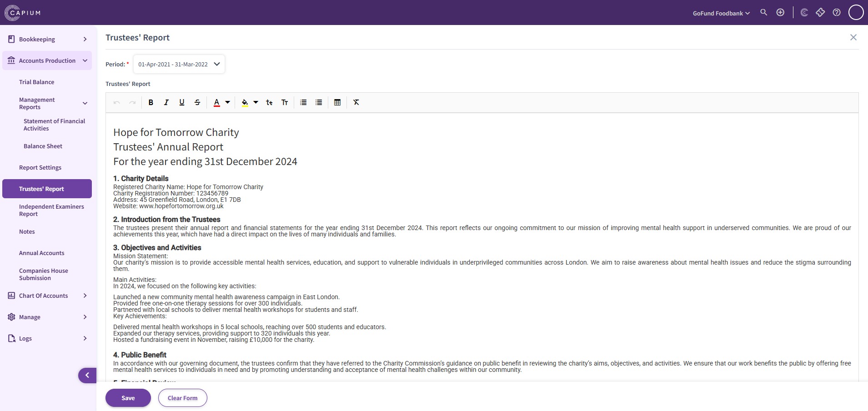The height and width of the screenshot is (411, 868).
Task: Click the '2. Introduction from the Trustees' heading
Action: pos(167,220)
